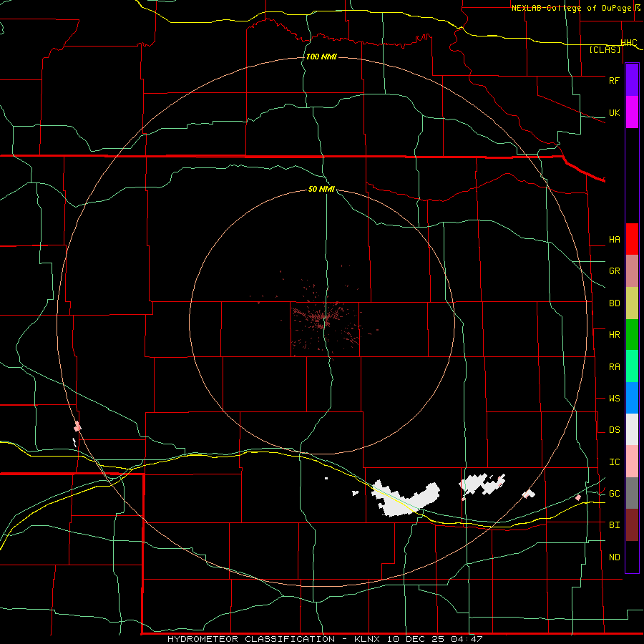This screenshot has height=644, width=644.
Task: Click the brown BI legend color block
Action: click(632, 525)
